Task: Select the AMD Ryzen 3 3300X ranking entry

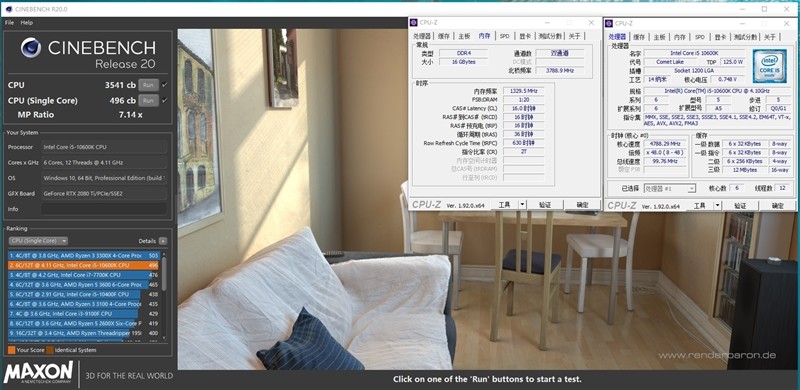Action: coord(84,255)
